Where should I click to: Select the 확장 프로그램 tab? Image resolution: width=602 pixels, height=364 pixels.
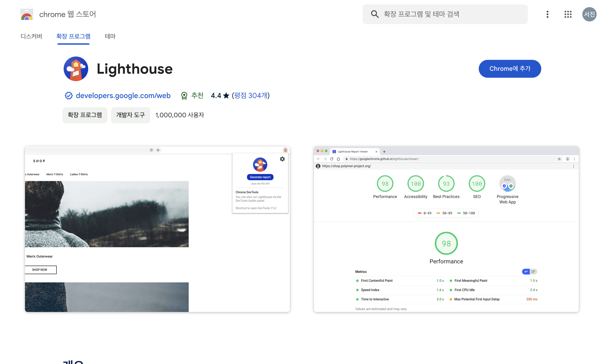73,36
